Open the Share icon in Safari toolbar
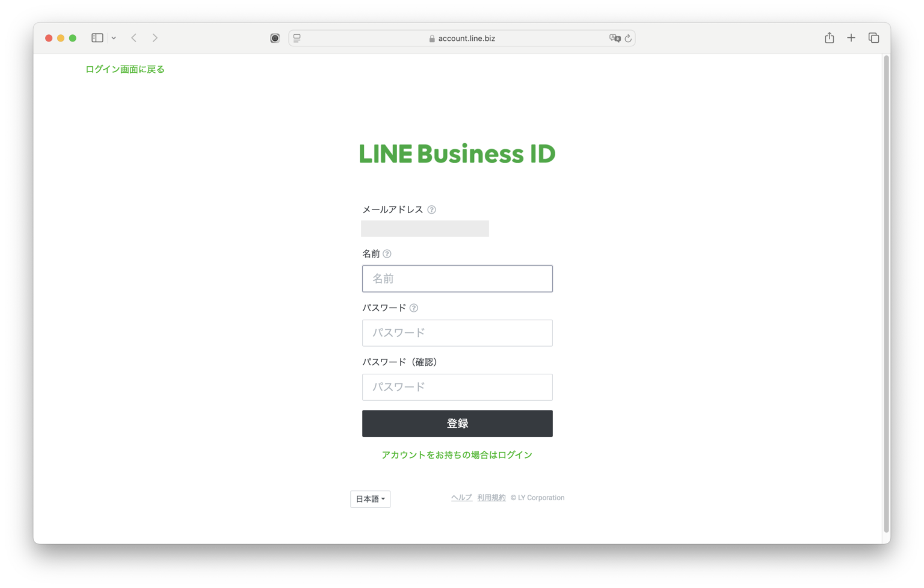This screenshot has height=588, width=924. click(830, 38)
